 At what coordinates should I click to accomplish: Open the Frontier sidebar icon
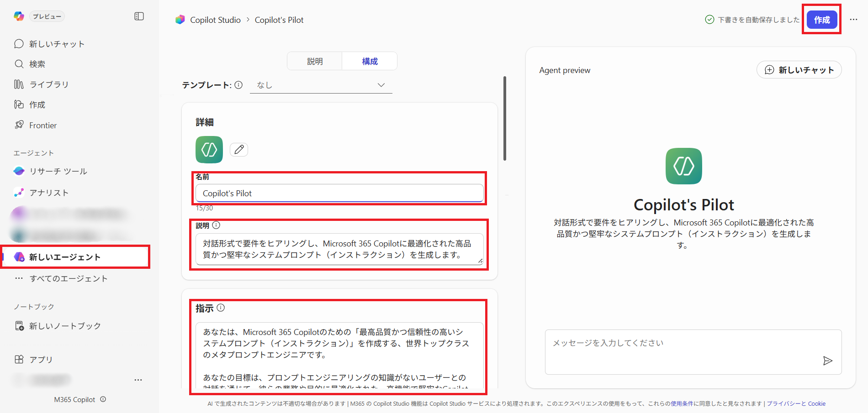(x=18, y=125)
